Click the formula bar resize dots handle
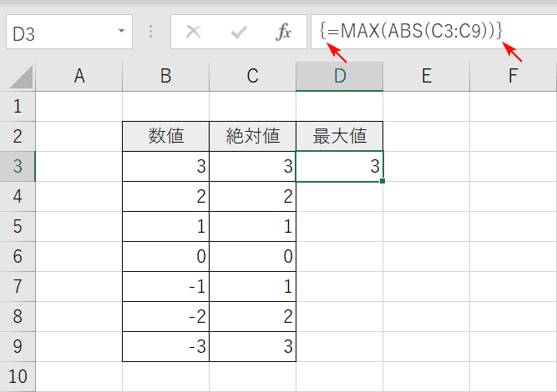 click(x=151, y=32)
